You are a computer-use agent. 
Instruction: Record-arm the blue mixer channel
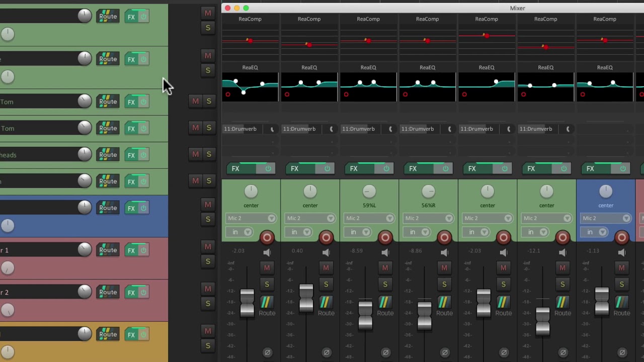[622, 237]
